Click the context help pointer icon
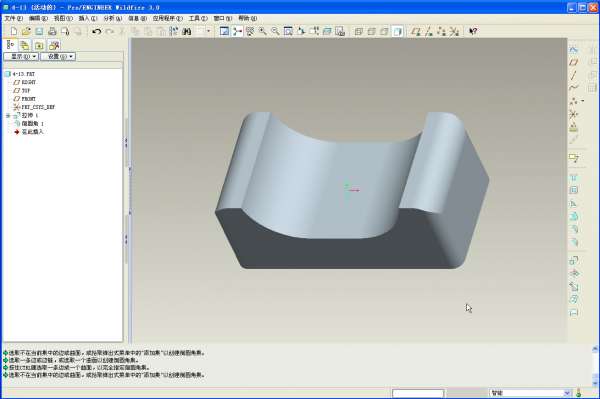This screenshot has width=600, height=399. 473,31
